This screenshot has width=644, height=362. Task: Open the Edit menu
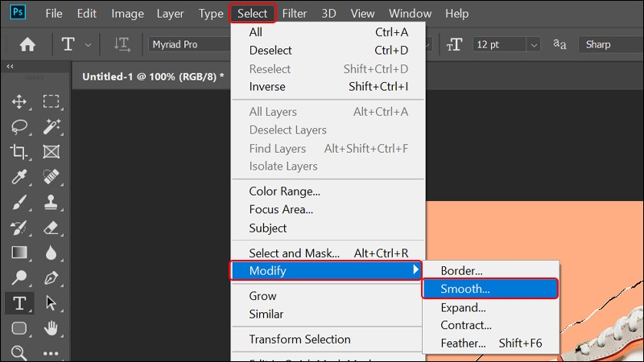coord(87,14)
